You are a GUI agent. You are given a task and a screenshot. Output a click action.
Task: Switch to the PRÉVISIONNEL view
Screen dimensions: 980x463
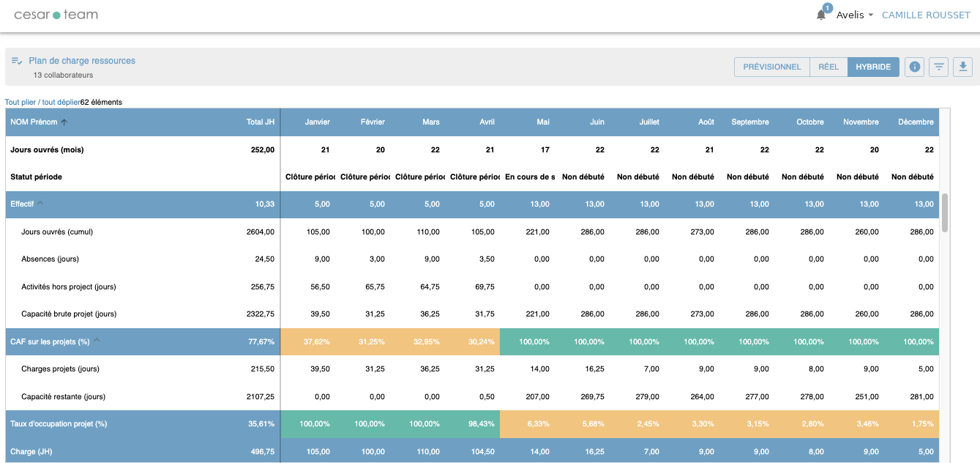(772, 67)
